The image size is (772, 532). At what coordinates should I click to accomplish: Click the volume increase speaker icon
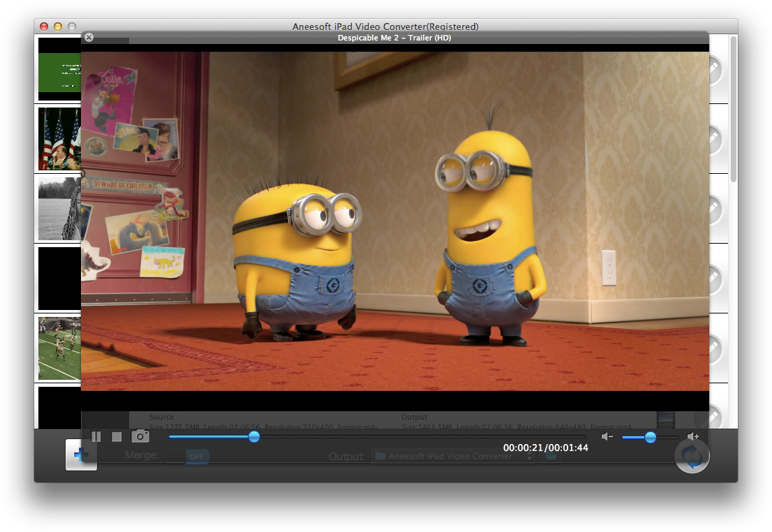point(692,436)
